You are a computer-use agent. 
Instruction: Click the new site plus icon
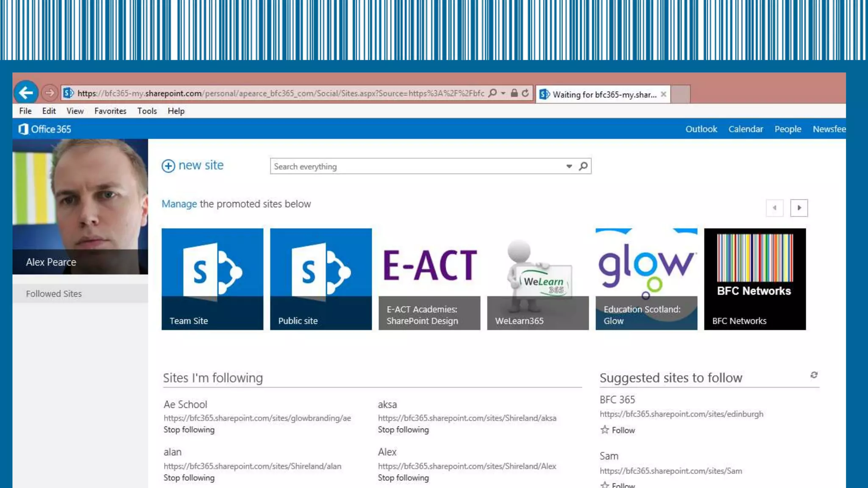point(168,166)
